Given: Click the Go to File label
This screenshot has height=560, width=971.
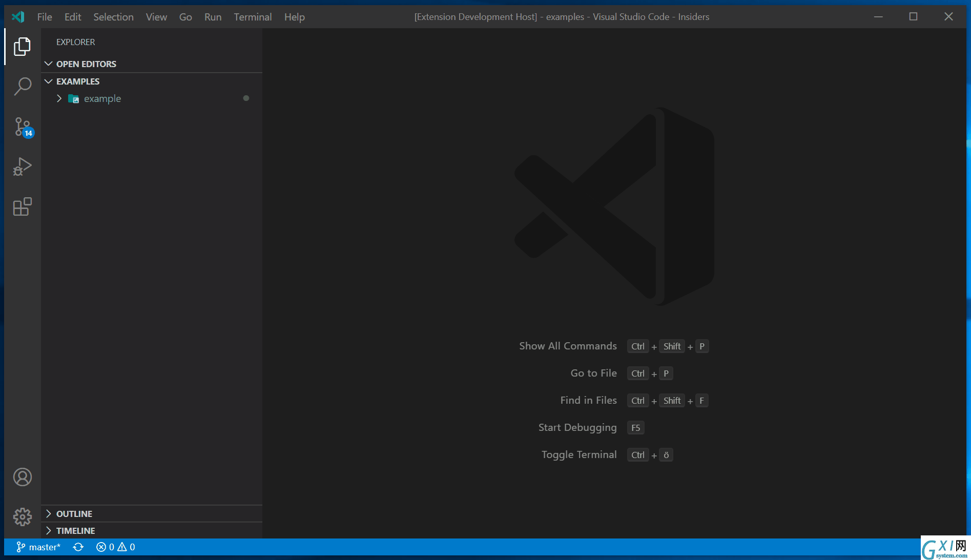Looking at the screenshot, I should (593, 373).
